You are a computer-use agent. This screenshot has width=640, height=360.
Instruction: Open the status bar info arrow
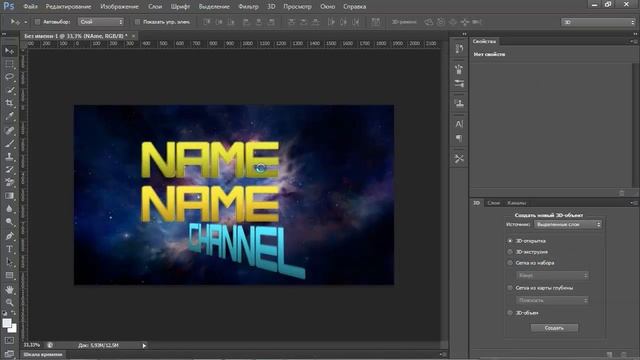tap(144, 345)
